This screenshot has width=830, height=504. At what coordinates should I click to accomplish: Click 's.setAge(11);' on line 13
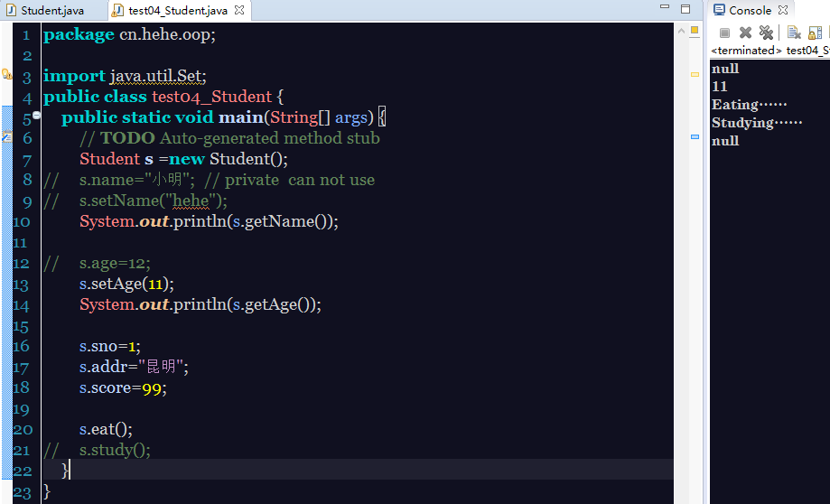[x=126, y=284]
